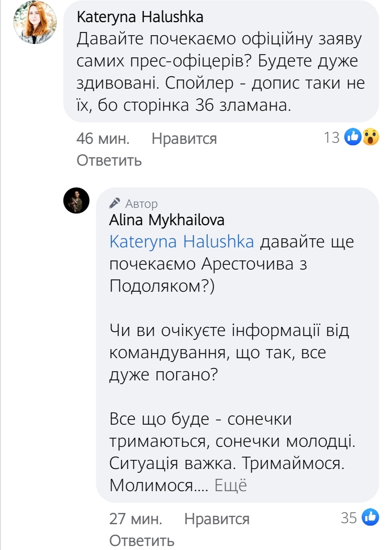Screen dimensions: 392x550
Task: Click the blue Kateryna Halushka mention in the reply
Action: point(181,242)
